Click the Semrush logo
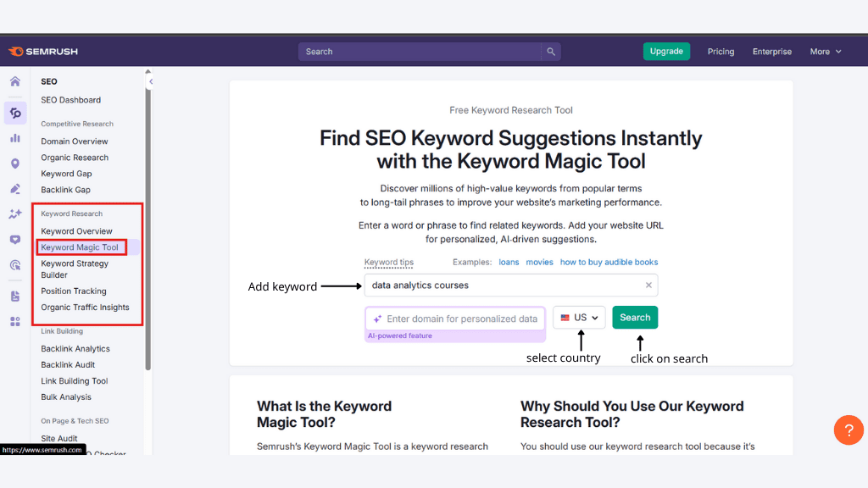The width and height of the screenshot is (868, 488). pyautogui.click(x=43, y=52)
